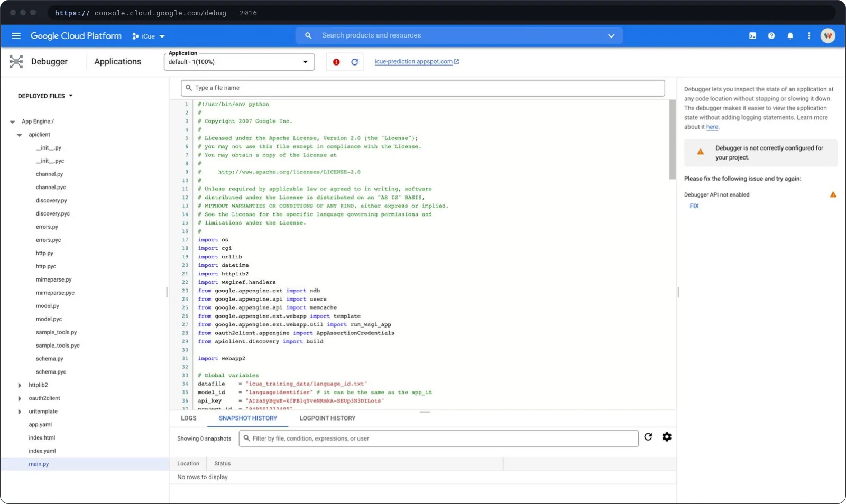Focus the snapshot filter input field
Image resolution: width=846 pixels, height=504 pixels.
tap(438, 438)
